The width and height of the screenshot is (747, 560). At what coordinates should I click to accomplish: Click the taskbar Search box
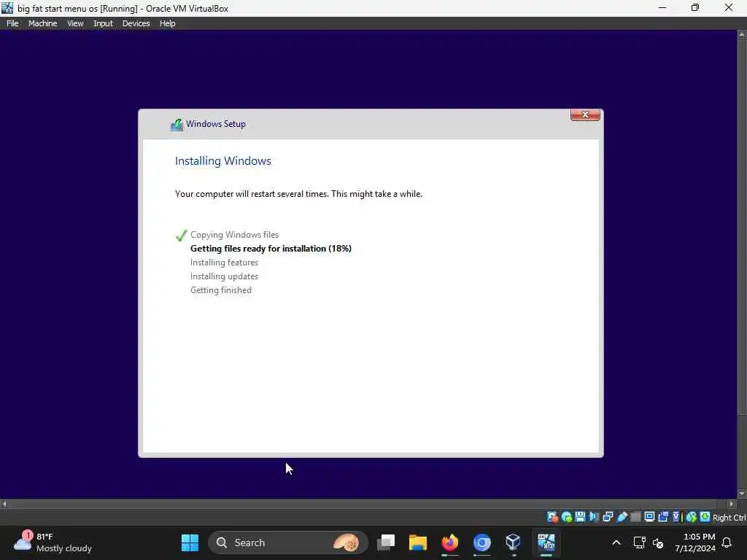(x=287, y=542)
